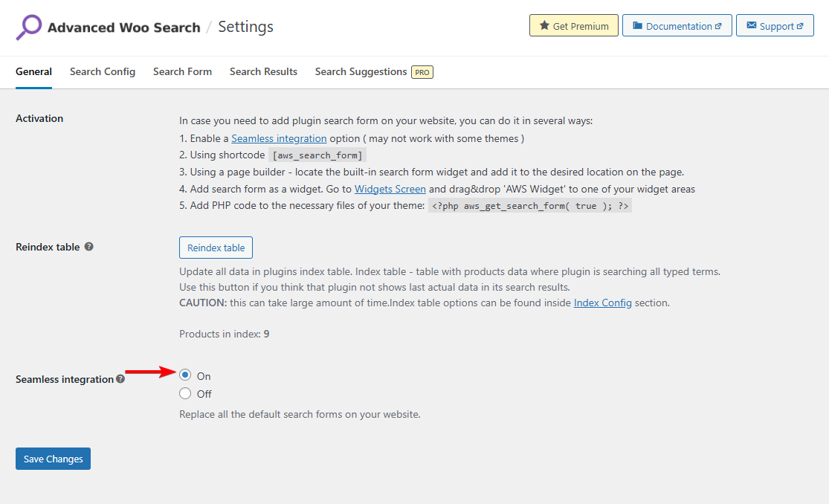Open the Widgets Screen link
Image resolution: width=829 pixels, height=504 pixels.
pos(390,189)
